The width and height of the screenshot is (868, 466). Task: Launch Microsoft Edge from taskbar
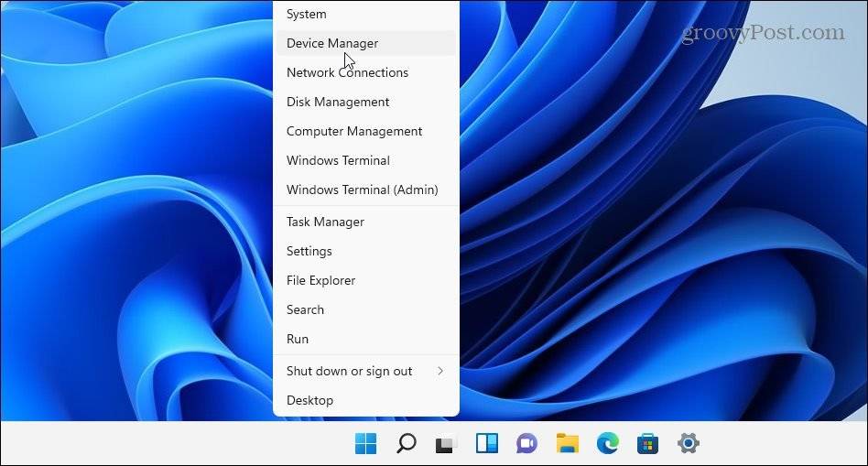[x=607, y=443]
